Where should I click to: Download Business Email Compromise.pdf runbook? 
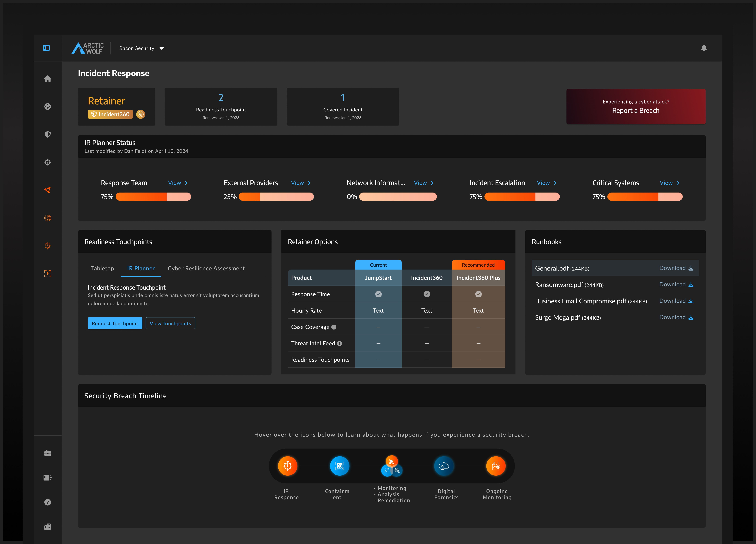coord(676,301)
